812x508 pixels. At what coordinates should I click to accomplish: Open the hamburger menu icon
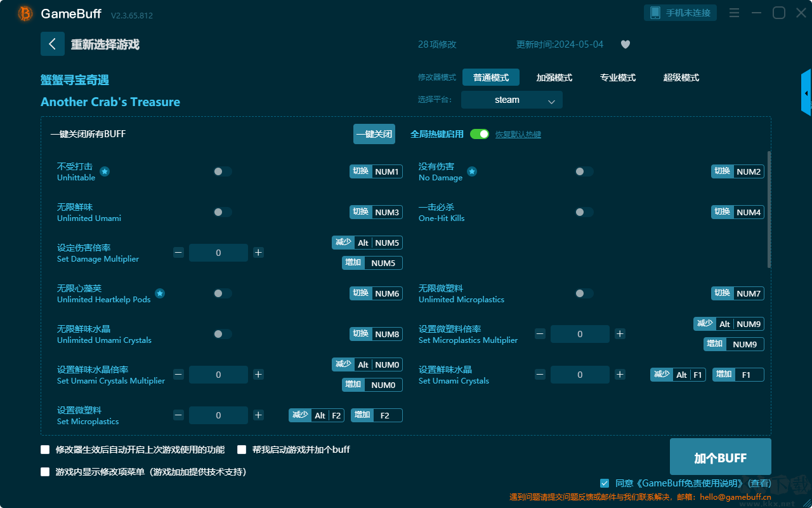[734, 13]
